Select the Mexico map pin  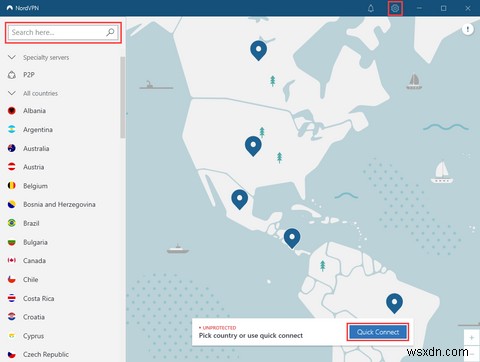(x=239, y=199)
